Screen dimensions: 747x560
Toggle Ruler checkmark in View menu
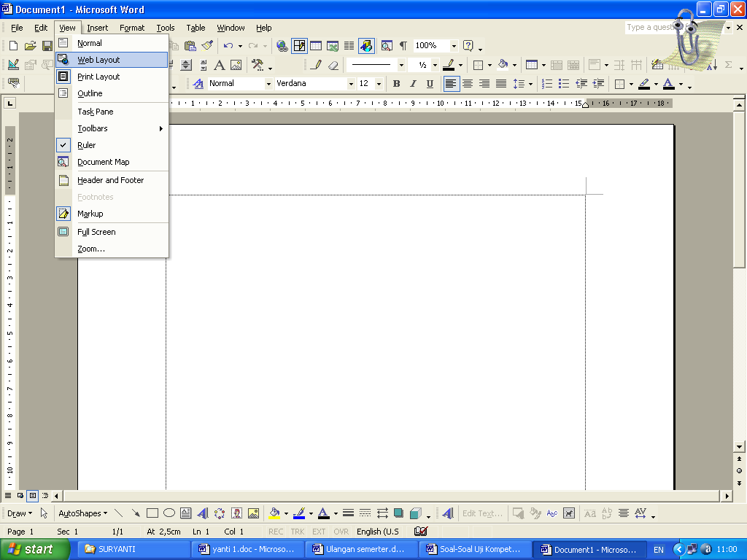click(112, 145)
